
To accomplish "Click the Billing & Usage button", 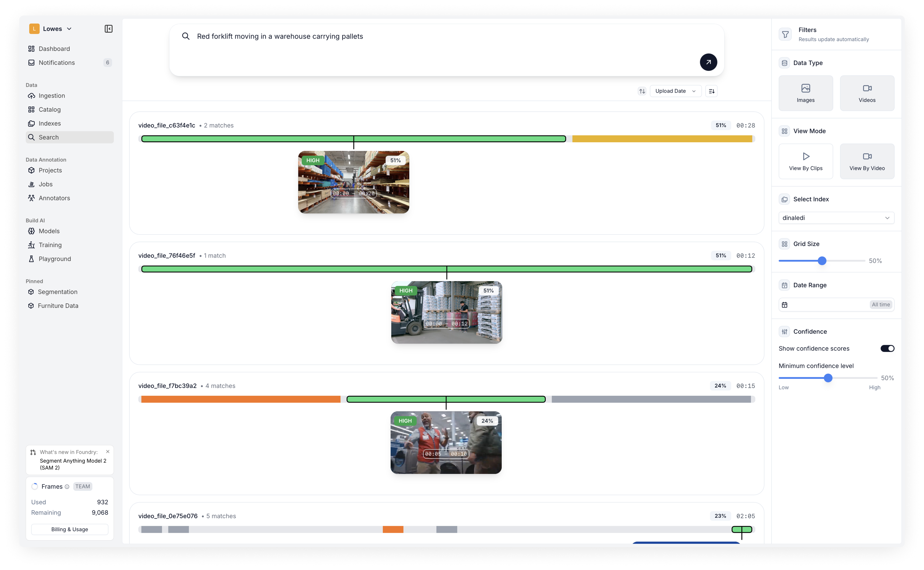I will 70,529.
